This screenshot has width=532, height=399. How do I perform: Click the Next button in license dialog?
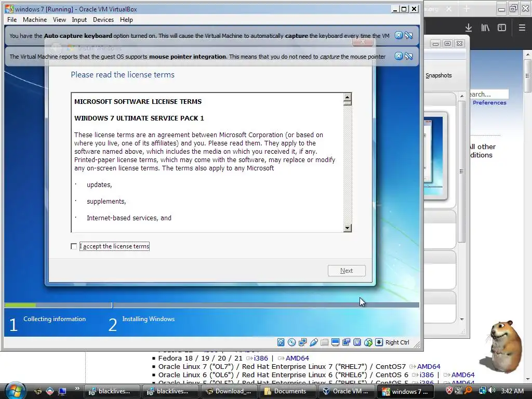pos(347,270)
